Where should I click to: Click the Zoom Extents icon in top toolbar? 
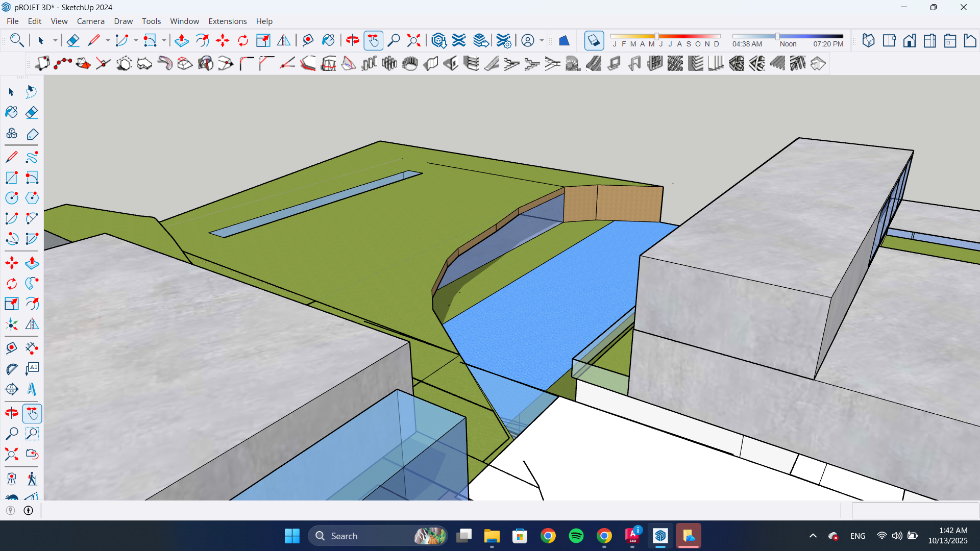click(413, 40)
